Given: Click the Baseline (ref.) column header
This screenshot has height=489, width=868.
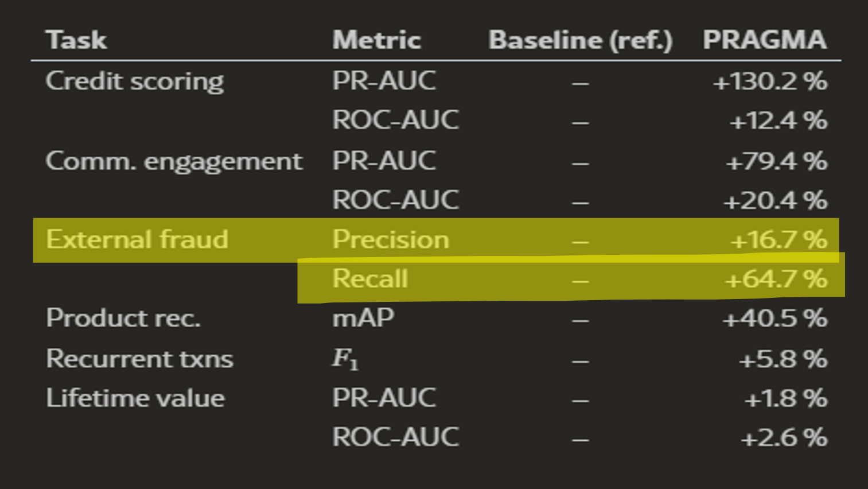Looking at the screenshot, I should pos(580,40).
